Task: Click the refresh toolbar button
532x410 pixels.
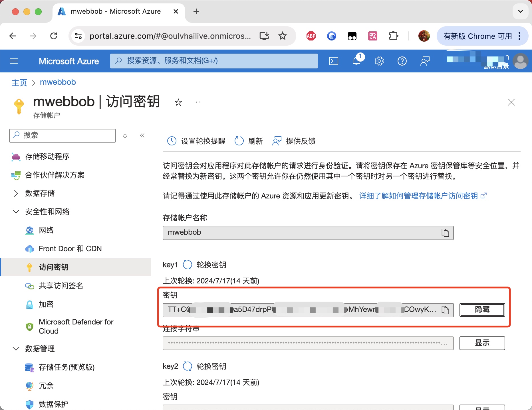Action: (x=249, y=141)
